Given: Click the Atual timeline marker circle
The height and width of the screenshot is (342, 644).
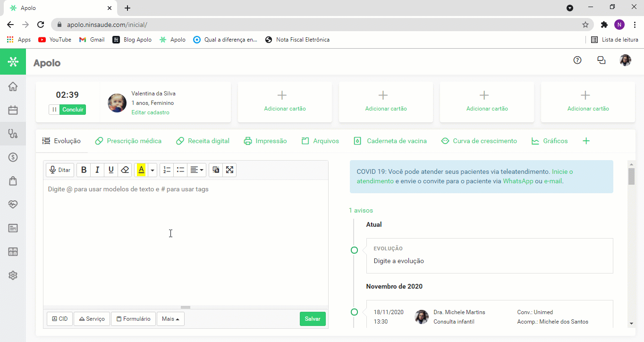Looking at the screenshot, I should click(x=354, y=250).
